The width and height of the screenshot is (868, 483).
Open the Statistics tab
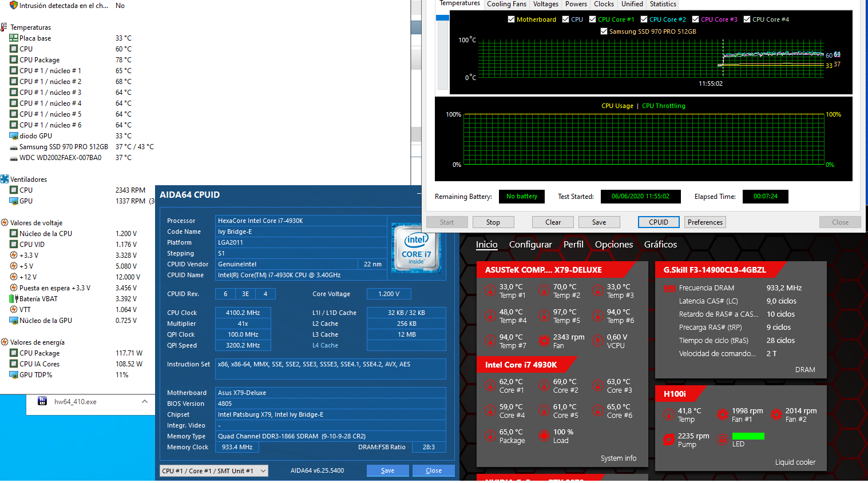point(663,4)
